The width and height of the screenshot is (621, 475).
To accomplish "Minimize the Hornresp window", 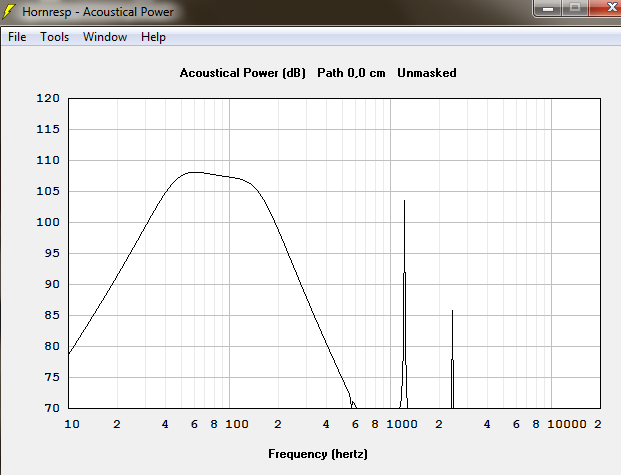I will 548,8.
